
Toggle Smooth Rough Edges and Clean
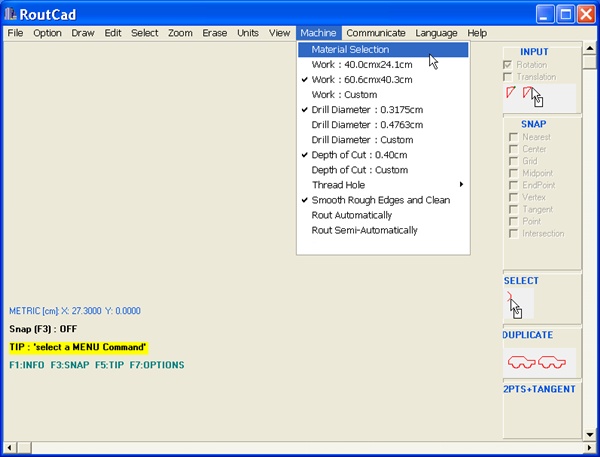click(383, 200)
